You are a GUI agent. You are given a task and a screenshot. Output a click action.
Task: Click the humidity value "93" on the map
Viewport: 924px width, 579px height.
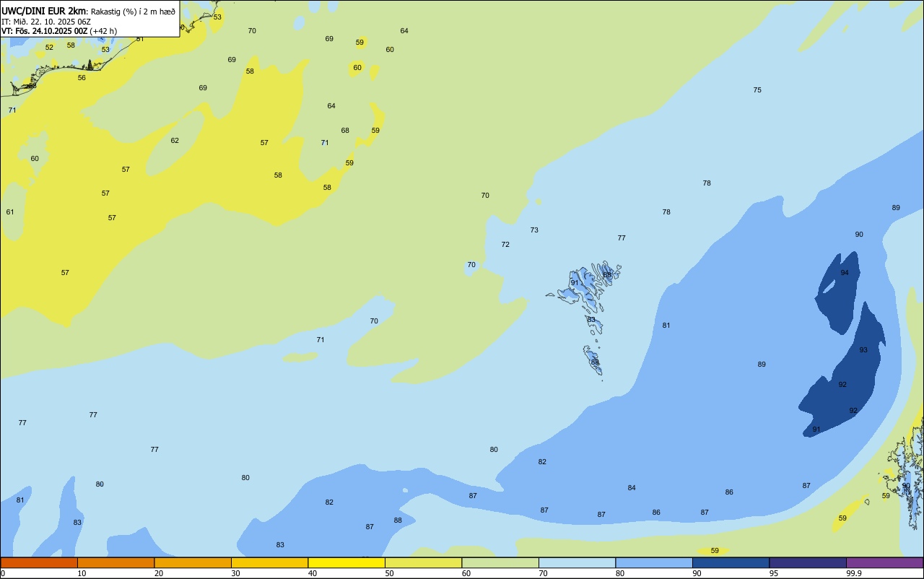coord(863,350)
